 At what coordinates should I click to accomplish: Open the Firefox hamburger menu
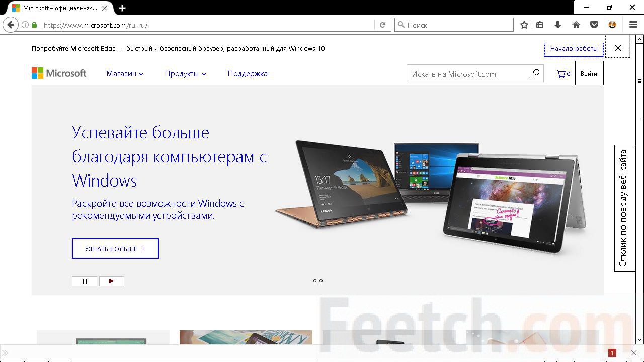633,25
